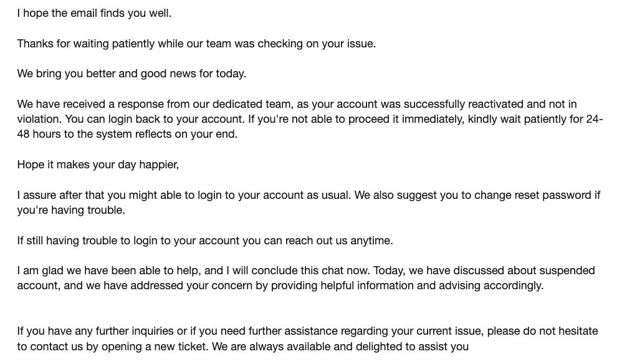Click the line "Hope it makes your day happier,"

tap(98, 165)
